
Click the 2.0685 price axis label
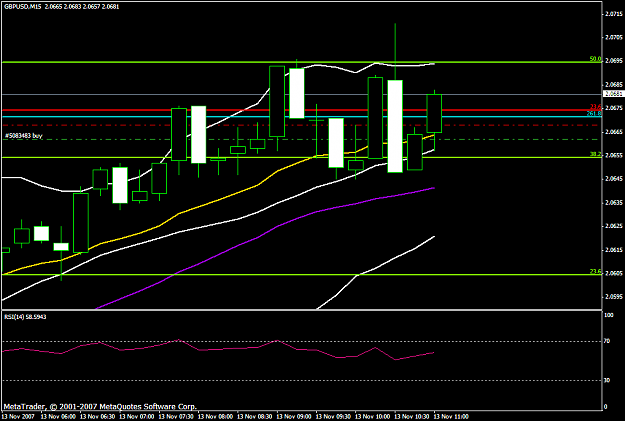[x=613, y=84]
